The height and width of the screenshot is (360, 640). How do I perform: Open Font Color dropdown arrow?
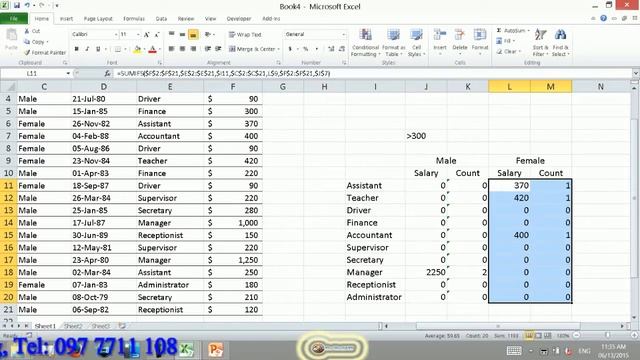click(160, 49)
